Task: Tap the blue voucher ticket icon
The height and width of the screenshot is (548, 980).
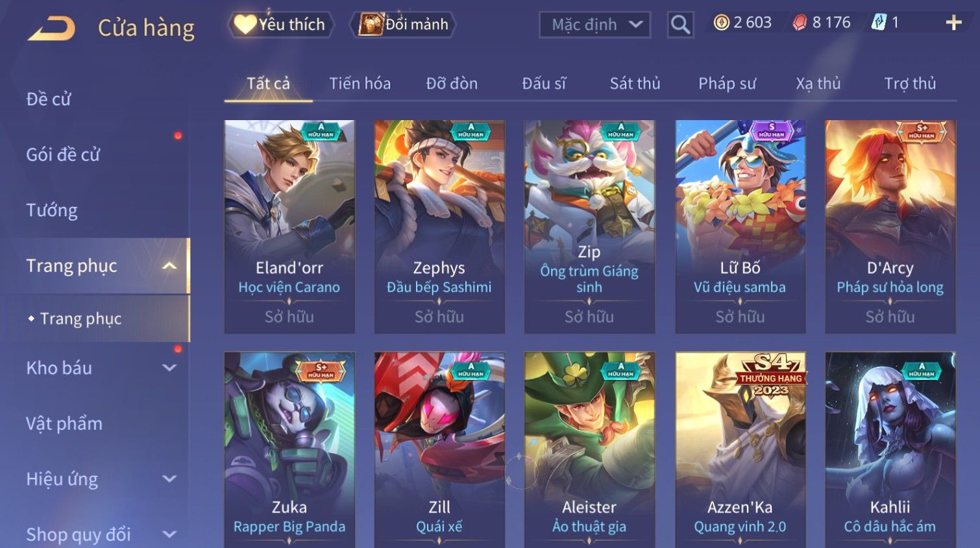Action: 878,23
